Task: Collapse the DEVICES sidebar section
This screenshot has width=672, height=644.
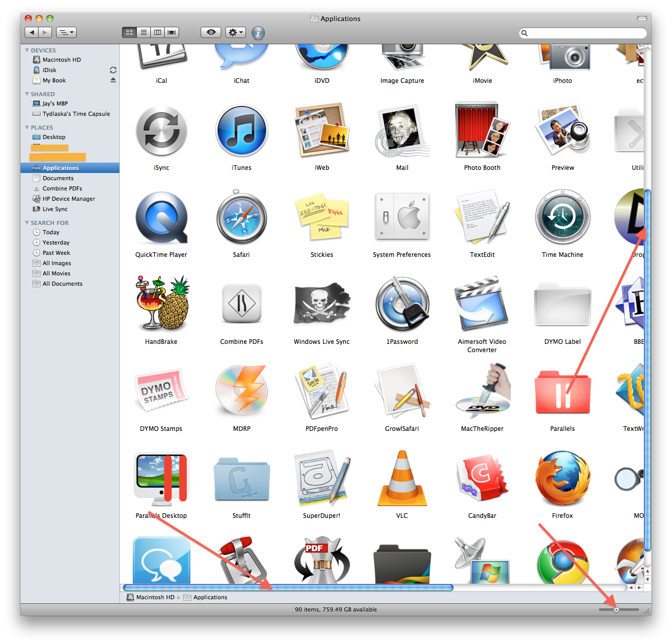Action: pos(27,50)
